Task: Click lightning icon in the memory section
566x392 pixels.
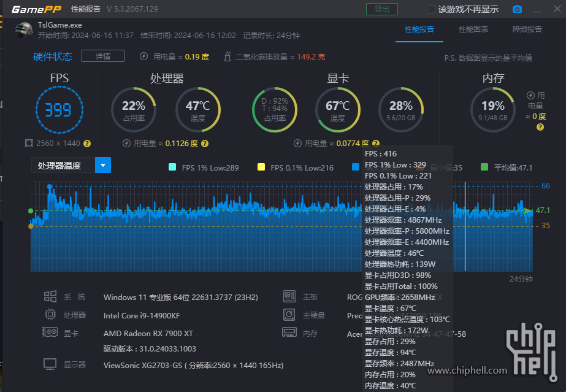Action: 530,95
